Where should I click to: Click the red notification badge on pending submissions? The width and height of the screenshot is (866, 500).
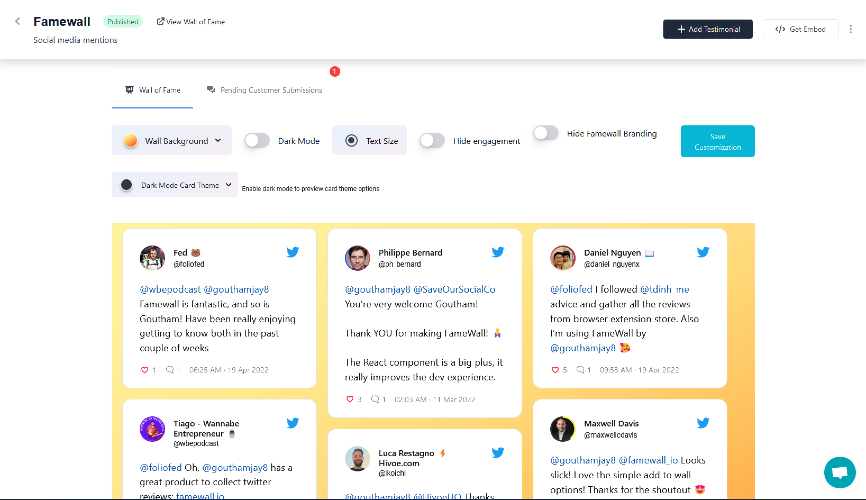pos(335,71)
